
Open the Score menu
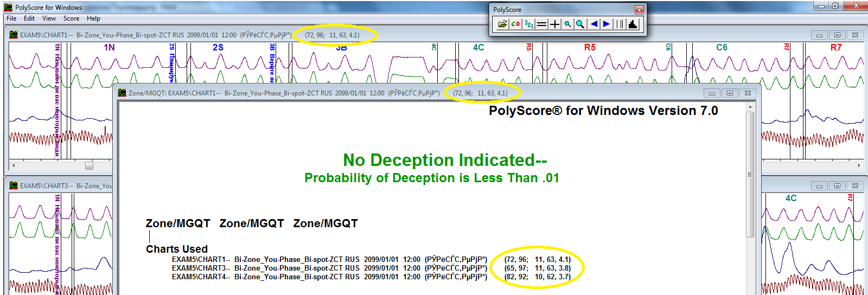(71, 18)
